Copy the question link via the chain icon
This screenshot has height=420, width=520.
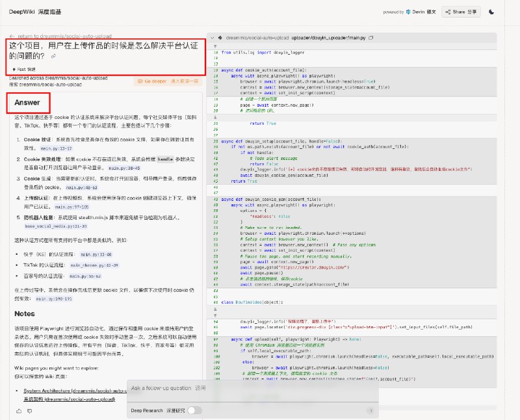pos(53,57)
